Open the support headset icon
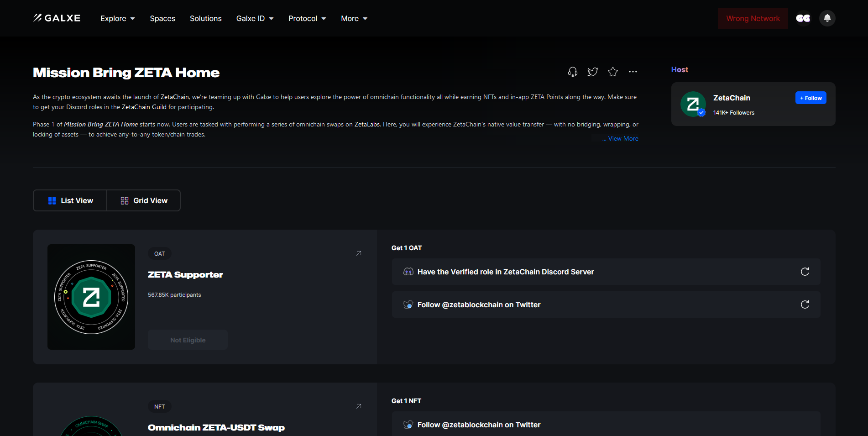This screenshot has width=868, height=436. (572, 72)
